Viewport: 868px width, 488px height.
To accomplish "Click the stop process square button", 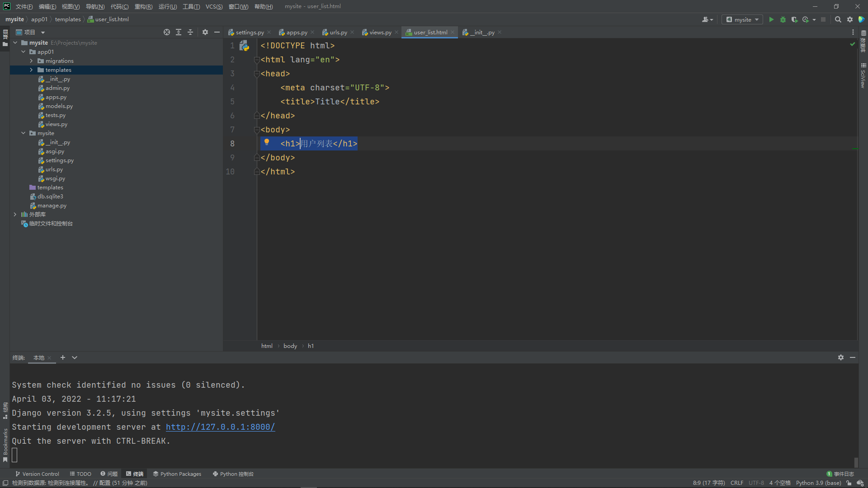I will tap(823, 19).
